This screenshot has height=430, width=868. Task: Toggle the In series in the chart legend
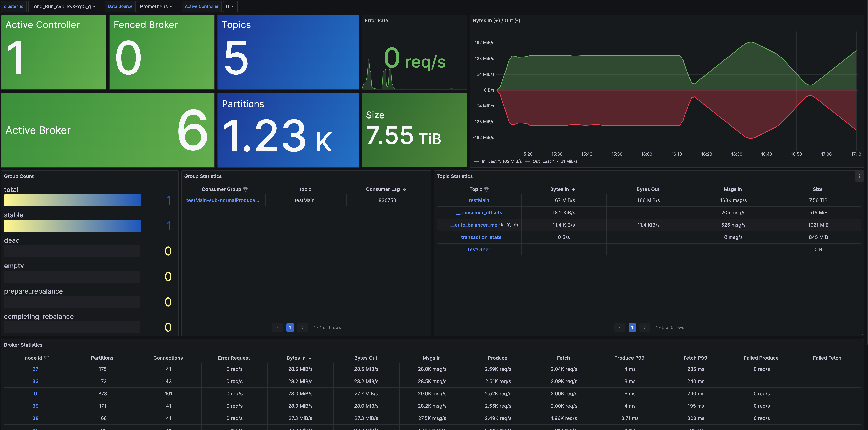tap(483, 162)
